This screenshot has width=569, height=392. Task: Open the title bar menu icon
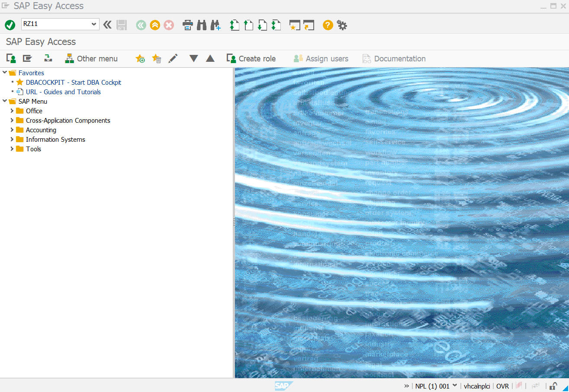click(6, 6)
